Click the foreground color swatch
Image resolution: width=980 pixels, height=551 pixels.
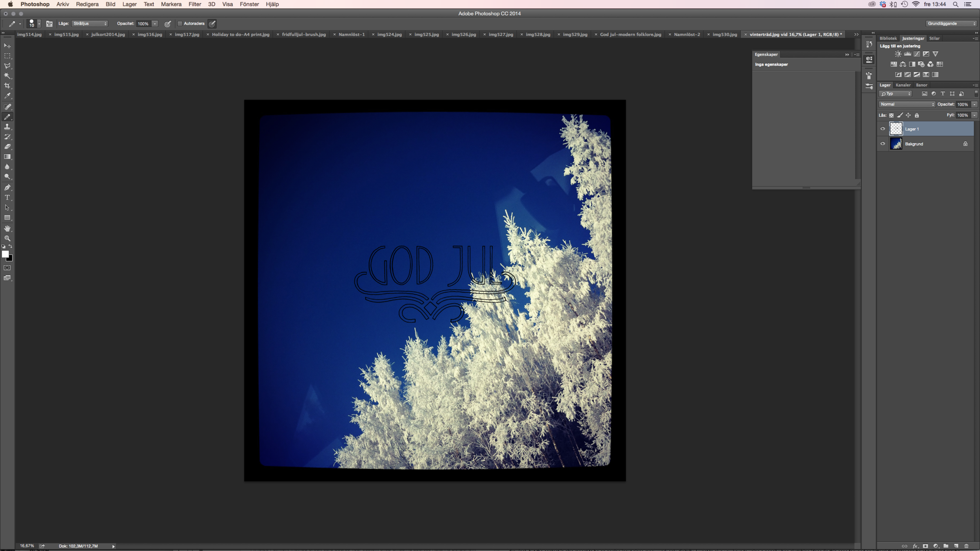click(5, 254)
